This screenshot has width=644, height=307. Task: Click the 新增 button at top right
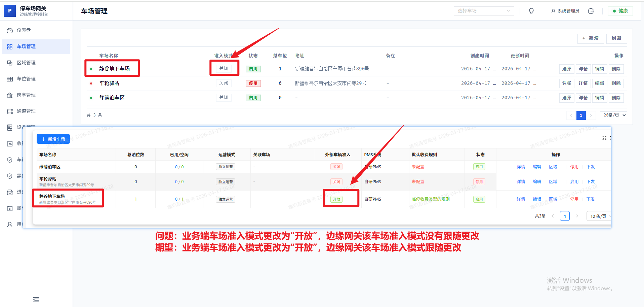click(591, 38)
